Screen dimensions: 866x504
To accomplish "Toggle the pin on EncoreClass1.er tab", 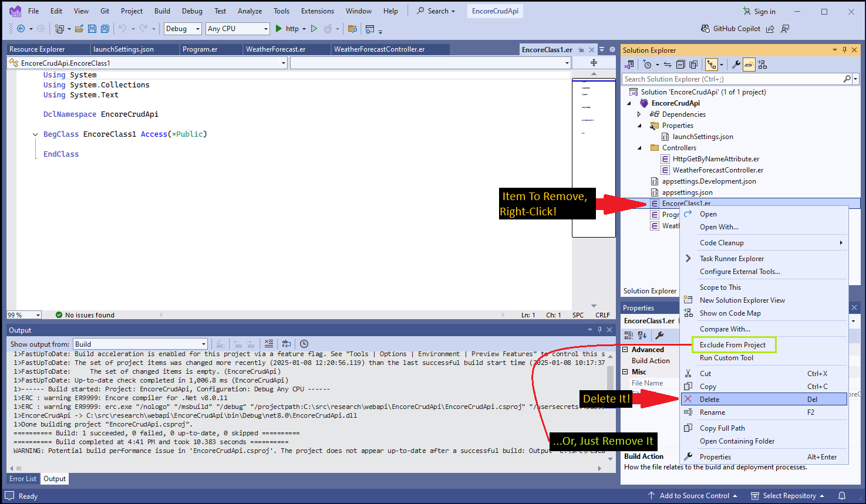I will [581, 50].
